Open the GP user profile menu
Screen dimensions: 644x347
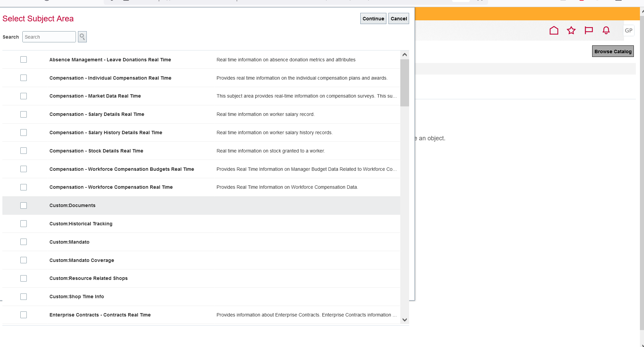point(629,30)
